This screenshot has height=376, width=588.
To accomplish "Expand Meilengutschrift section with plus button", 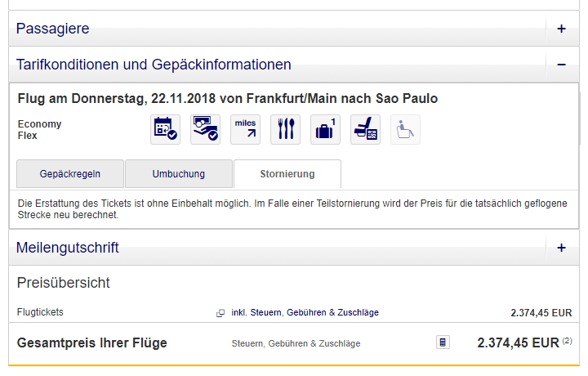I will click(x=561, y=248).
